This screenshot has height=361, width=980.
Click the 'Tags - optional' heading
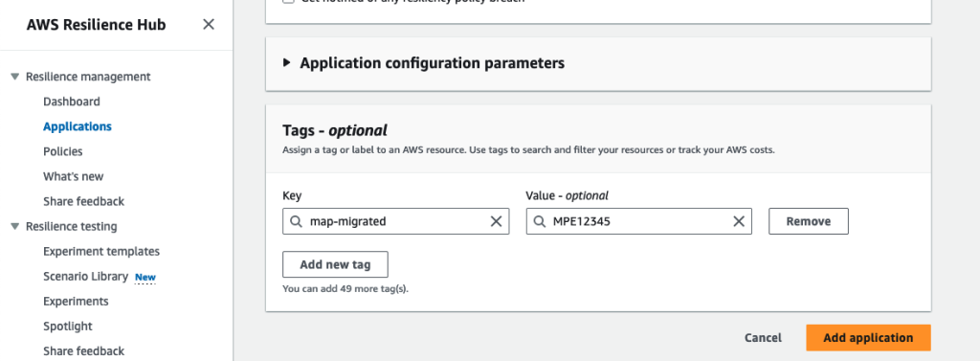click(335, 130)
